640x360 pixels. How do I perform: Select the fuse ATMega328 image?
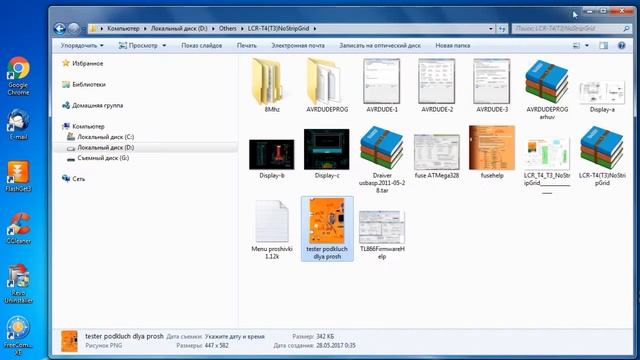pos(437,156)
